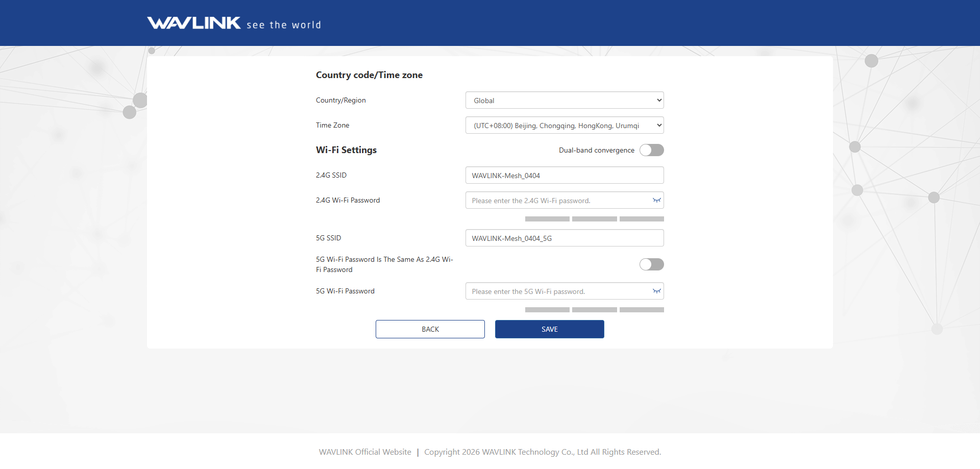This screenshot has height=469, width=980.
Task: Show the 2.4G Wi-Fi password with eye icon
Action: click(x=657, y=201)
